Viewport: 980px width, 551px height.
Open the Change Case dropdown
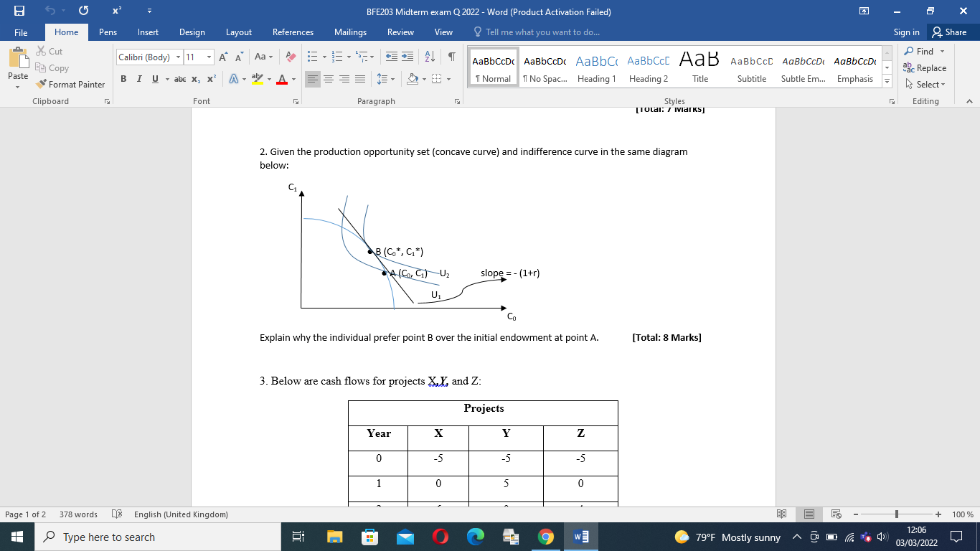tap(263, 57)
